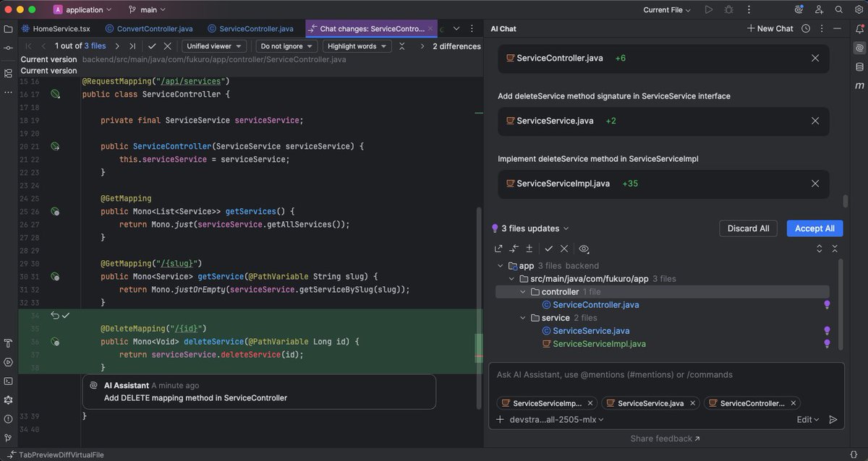
Task: Open Search Everywhere magnifier icon
Action: tap(839, 10)
